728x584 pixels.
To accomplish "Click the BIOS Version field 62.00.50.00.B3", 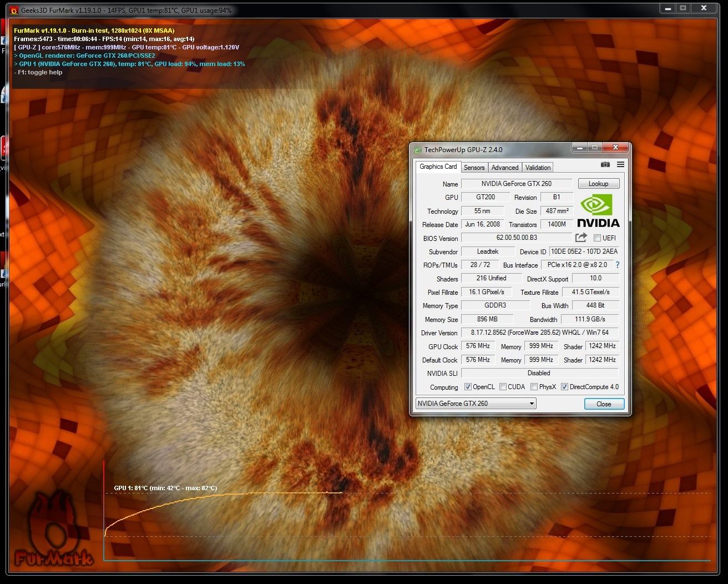I will (517, 238).
